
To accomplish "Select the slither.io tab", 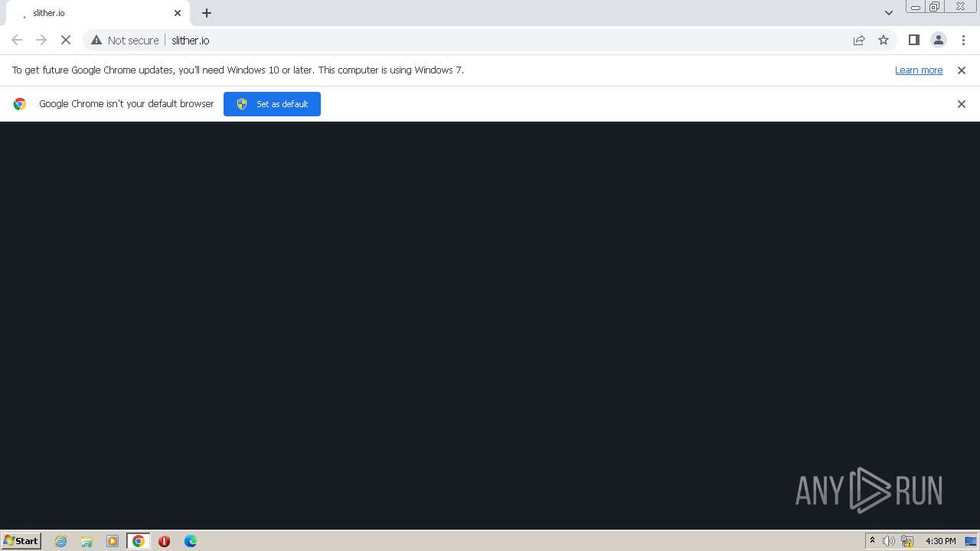I will tap(96, 13).
